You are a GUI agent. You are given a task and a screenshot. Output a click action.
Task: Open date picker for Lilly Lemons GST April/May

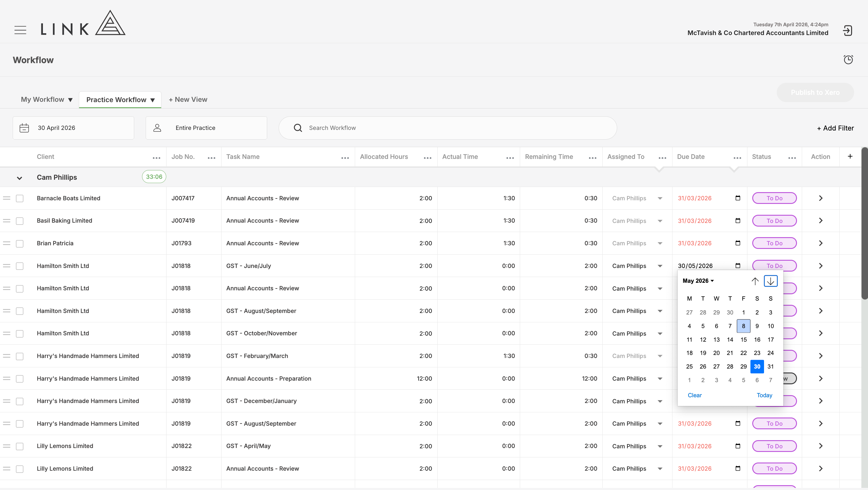(738, 446)
